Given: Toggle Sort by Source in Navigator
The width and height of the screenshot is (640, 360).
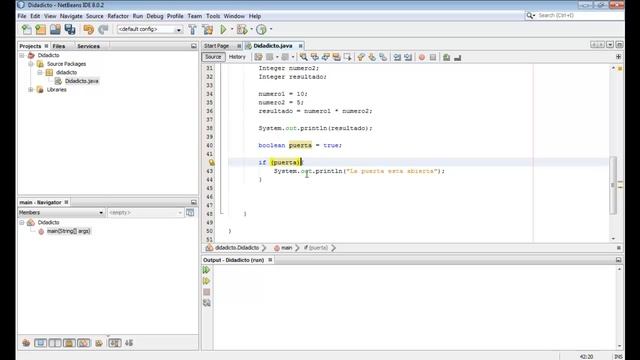Looking at the screenshot, I should click(129, 343).
